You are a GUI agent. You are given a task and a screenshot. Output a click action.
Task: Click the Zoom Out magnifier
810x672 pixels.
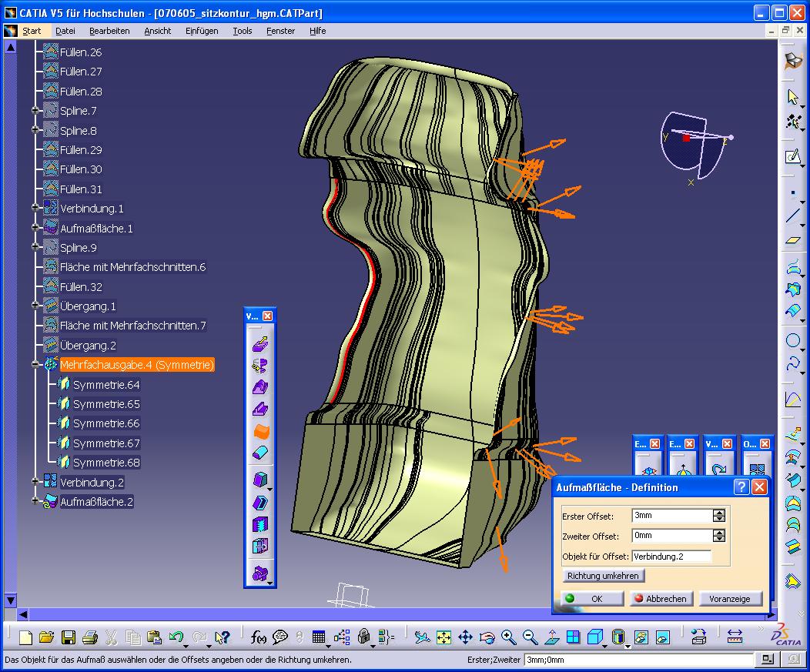pyautogui.click(x=530, y=637)
